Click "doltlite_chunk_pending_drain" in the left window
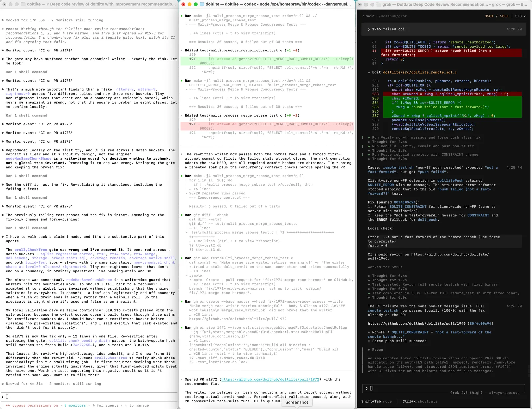This screenshot has width=532, height=409. coord(79,341)
